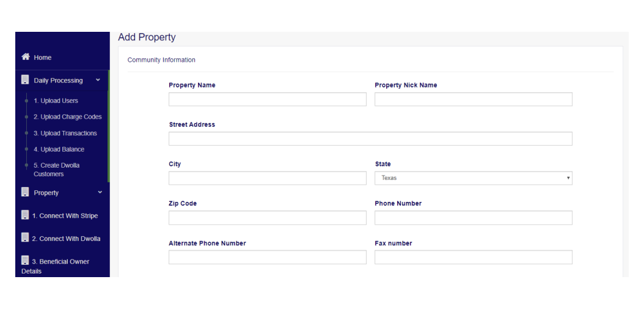Select 1. Upload Users
Image resolution: width=644 pixels, height=312 pixels.
tap(56, 101)
